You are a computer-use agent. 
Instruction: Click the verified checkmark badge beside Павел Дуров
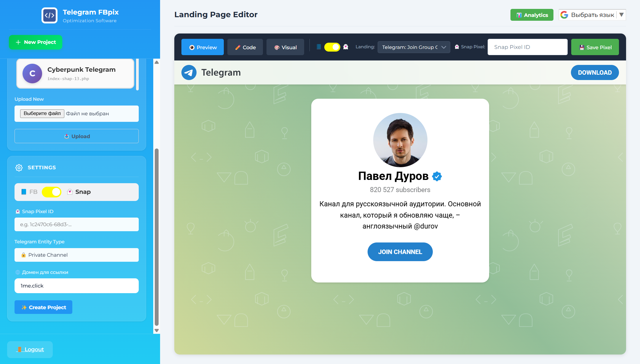pyautogui.click(x=437, y=176)
